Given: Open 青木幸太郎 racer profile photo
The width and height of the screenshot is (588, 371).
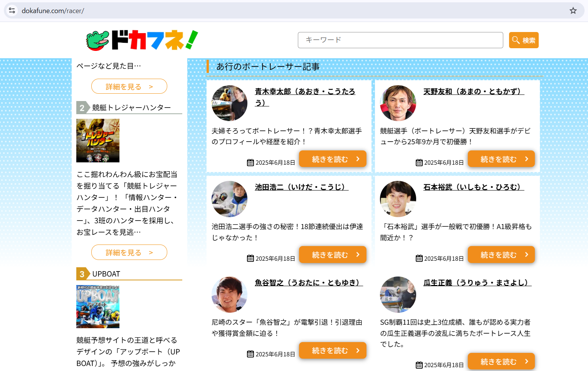Looking at the screenshot, I should pos(229,103).
